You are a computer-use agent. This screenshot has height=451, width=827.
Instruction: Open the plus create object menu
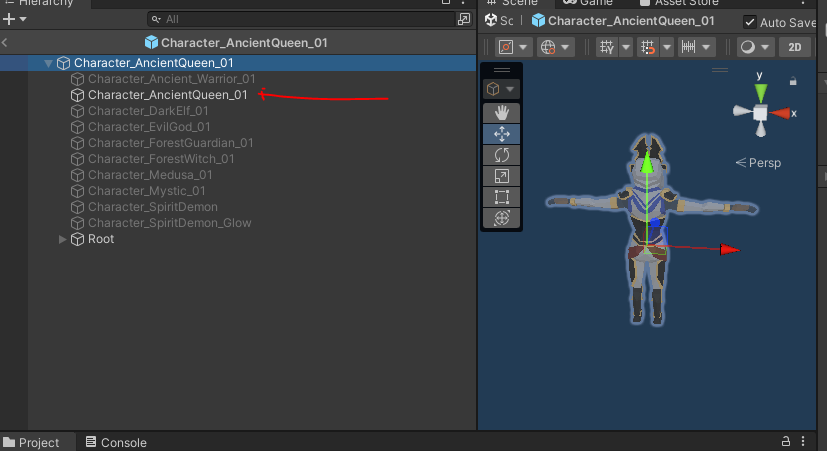[x=13, y=19]
